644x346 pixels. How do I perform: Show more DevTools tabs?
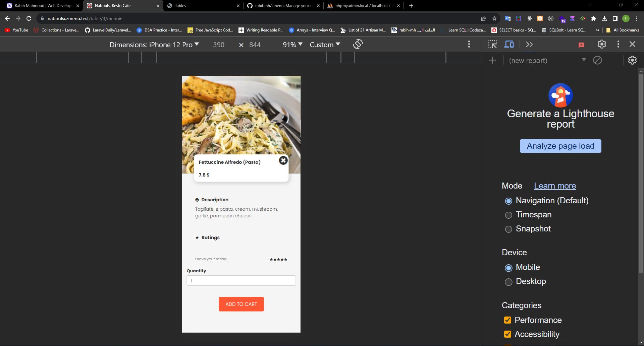pyautogui.click(x=529, y=44)
